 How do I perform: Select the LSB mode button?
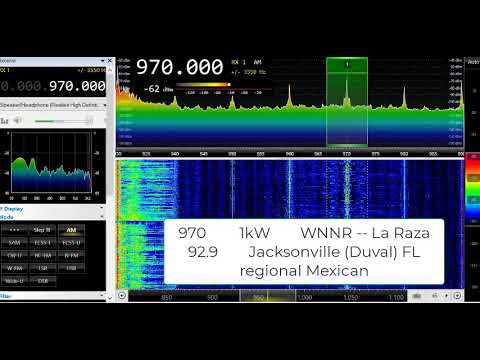click(x=43, y=268)
